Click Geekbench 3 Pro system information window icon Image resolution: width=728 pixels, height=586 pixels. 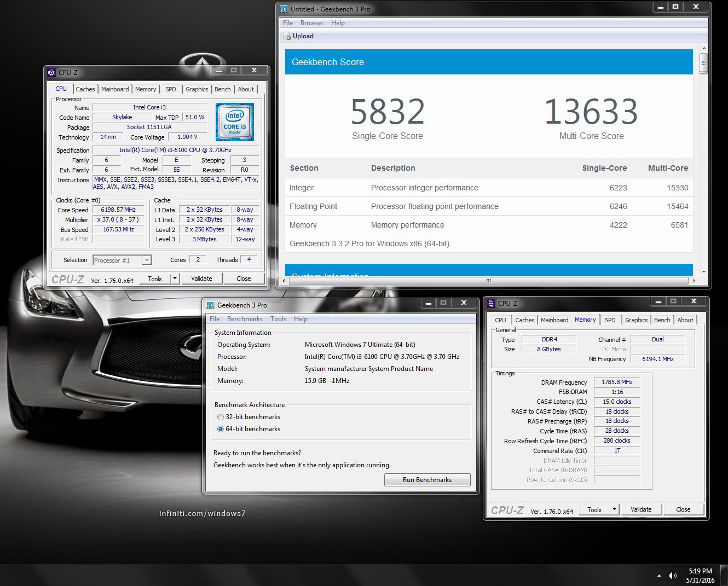click(x=210, y=305)
